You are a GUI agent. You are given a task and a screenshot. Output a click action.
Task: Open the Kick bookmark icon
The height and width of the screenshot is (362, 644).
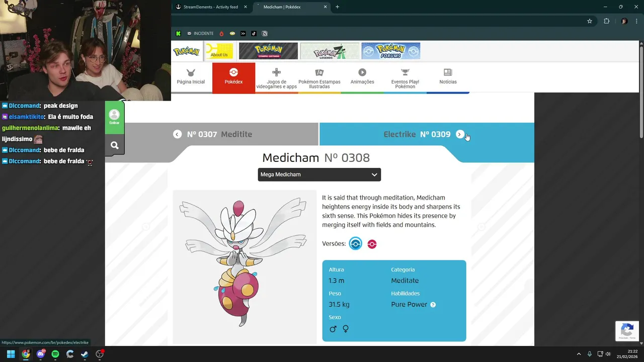point(178,34)
